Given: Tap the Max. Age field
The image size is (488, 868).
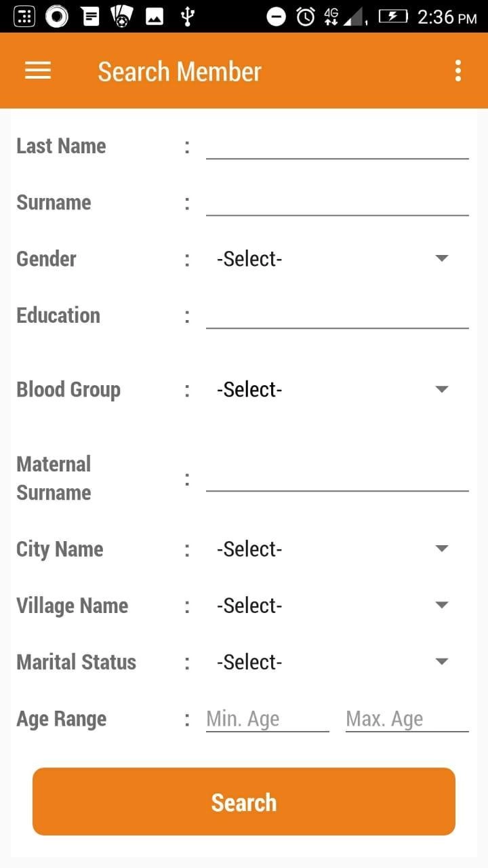Looking at the screenshot, I should tap(407, 719).
